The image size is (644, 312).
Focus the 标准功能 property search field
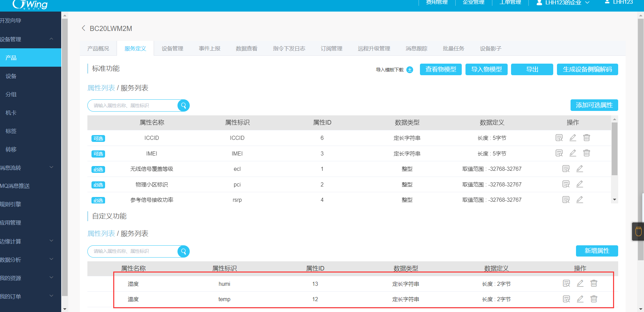[x=133, y=105]
